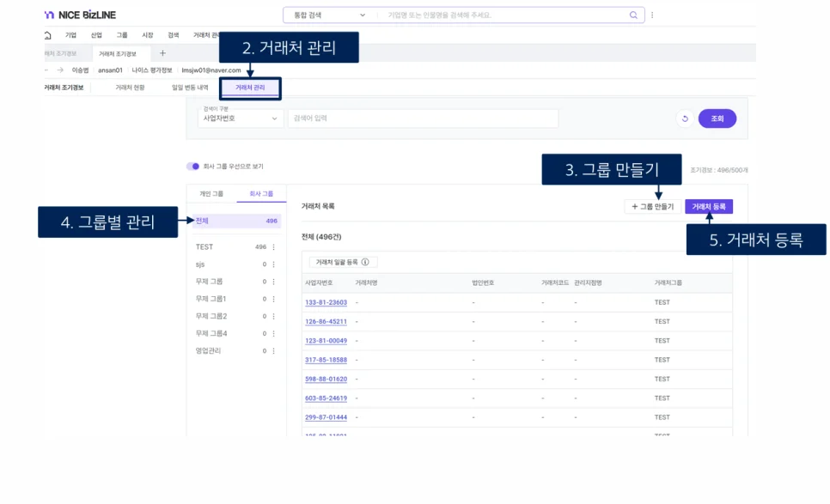830x504 pixels.
Task: Select the 일일 변동 내역 tab
Action: (190, 88)
